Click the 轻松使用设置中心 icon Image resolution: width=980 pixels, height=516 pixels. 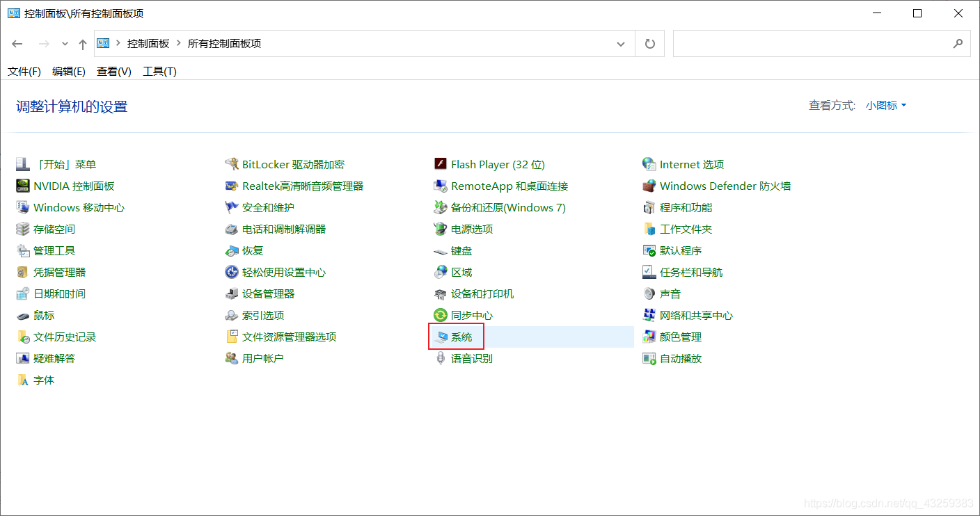coord(232,272)
